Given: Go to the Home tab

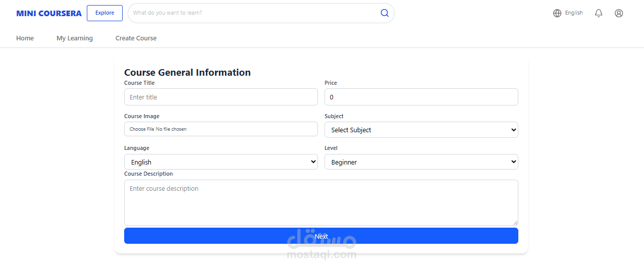Looking at the screenshot, I should 25,38.
